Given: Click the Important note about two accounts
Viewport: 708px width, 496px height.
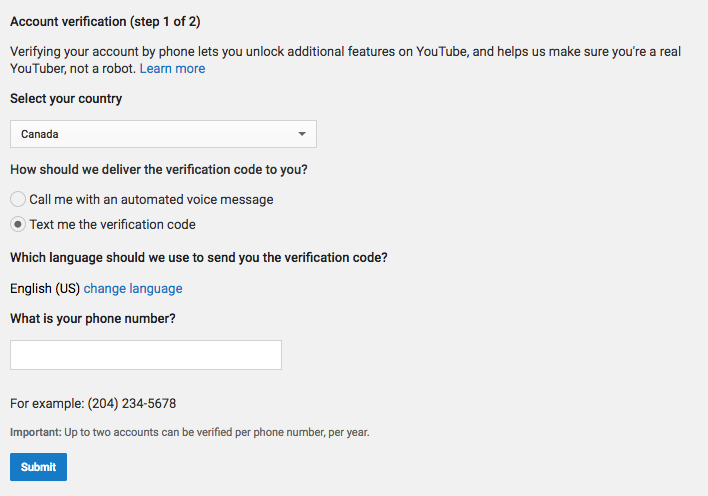Looking at the screenshot, I should (x=190, y=432).
